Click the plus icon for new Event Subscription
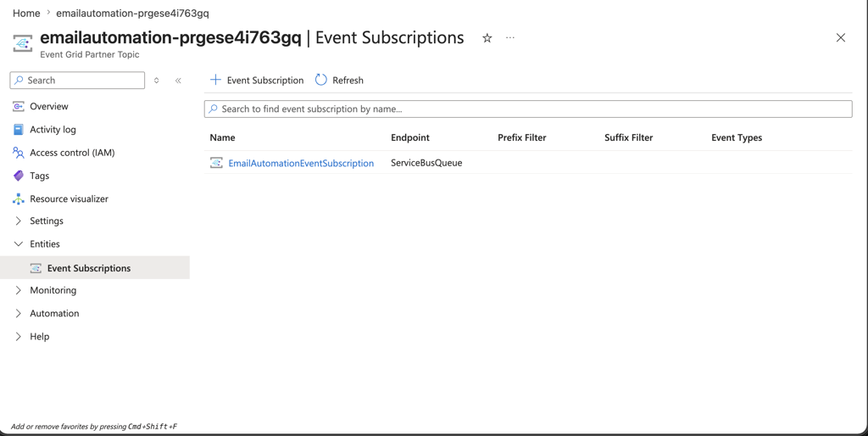The height and width of the screenshot is (436, 868). [x=215, y=80]
